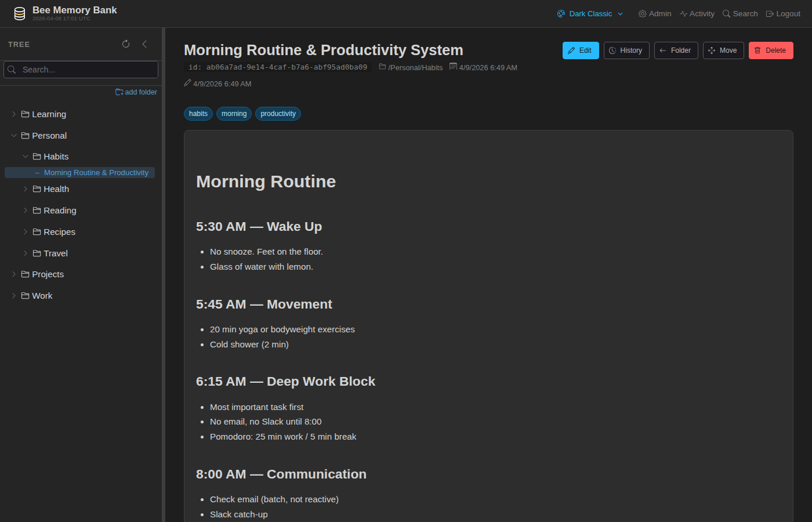Open the Dark Classic theme dropdown
Image resolution: width=812 pixels, height=522 pixels.
click(590, 14)
